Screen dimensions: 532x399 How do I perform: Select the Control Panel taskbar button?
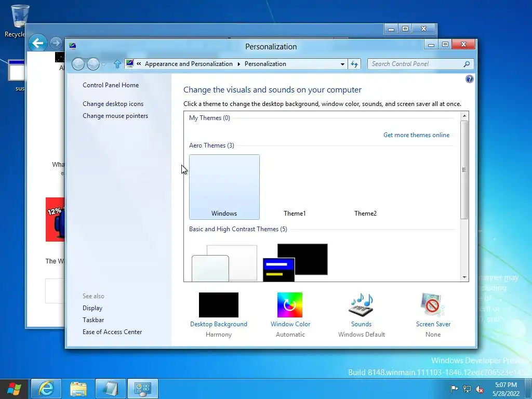[x=143, y=389]
